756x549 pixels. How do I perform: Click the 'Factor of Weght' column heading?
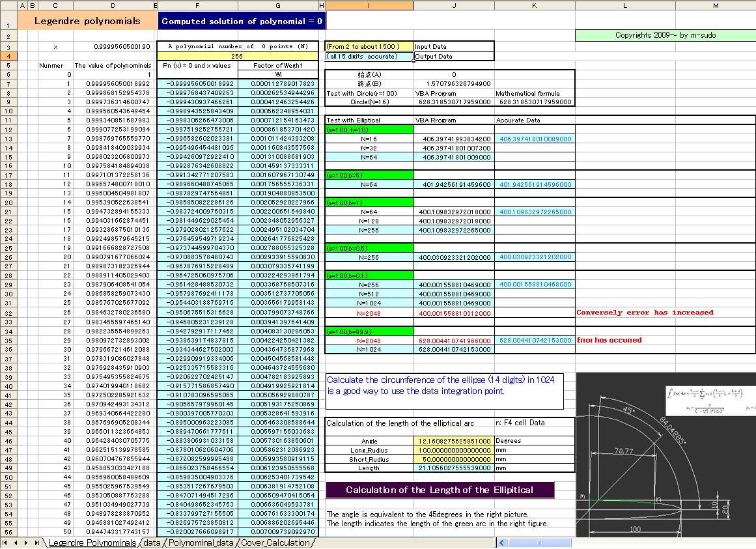[x=278, y=66]
